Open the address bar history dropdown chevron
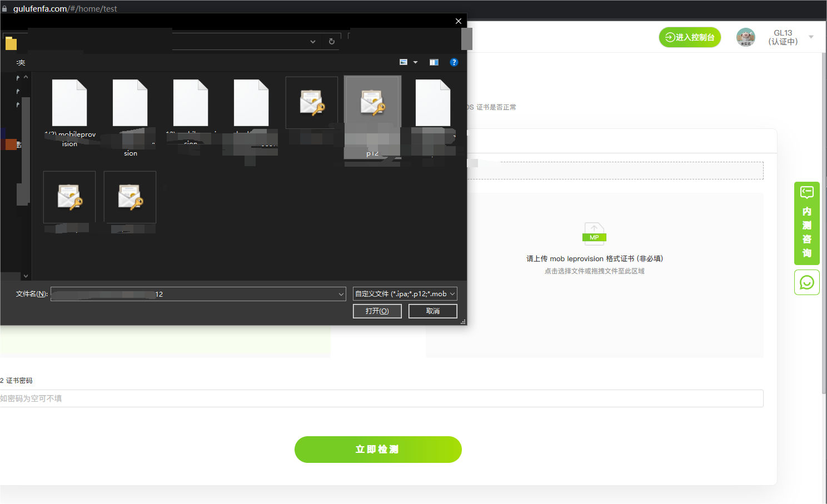The height and width of the screenshot is (504, 827). pyautogui.click(x=313, y=42)
